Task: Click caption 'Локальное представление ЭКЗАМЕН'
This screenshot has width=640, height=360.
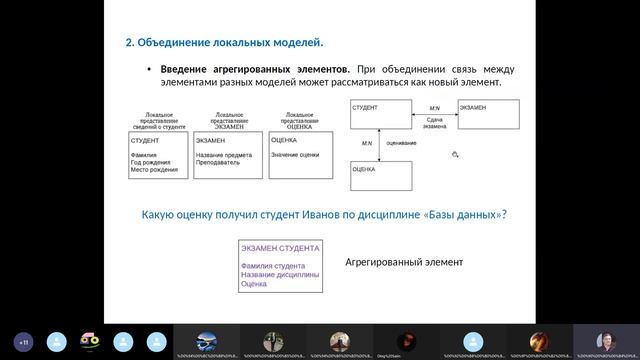Action: tap(229, 121)
